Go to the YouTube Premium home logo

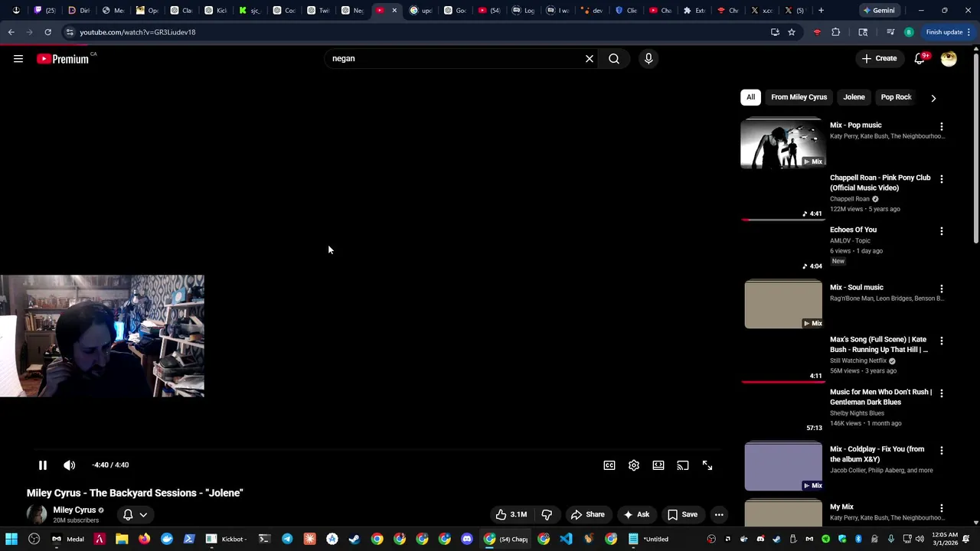tap(63, 59)
